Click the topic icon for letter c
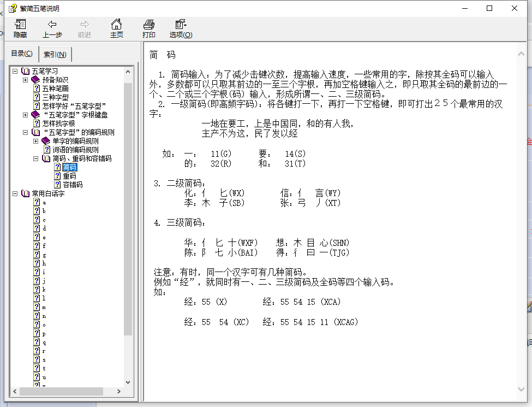Screen dimensions: 532x407 click(37, 220)
